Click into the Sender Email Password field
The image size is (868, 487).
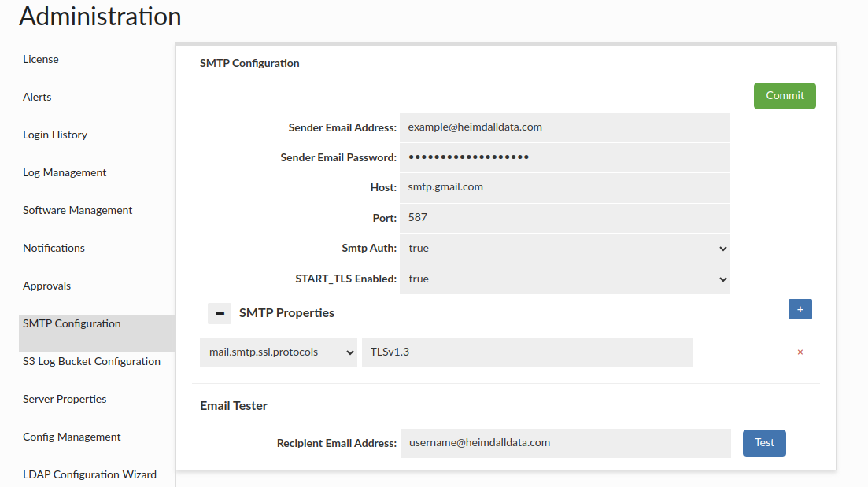(x=564, y=157)
